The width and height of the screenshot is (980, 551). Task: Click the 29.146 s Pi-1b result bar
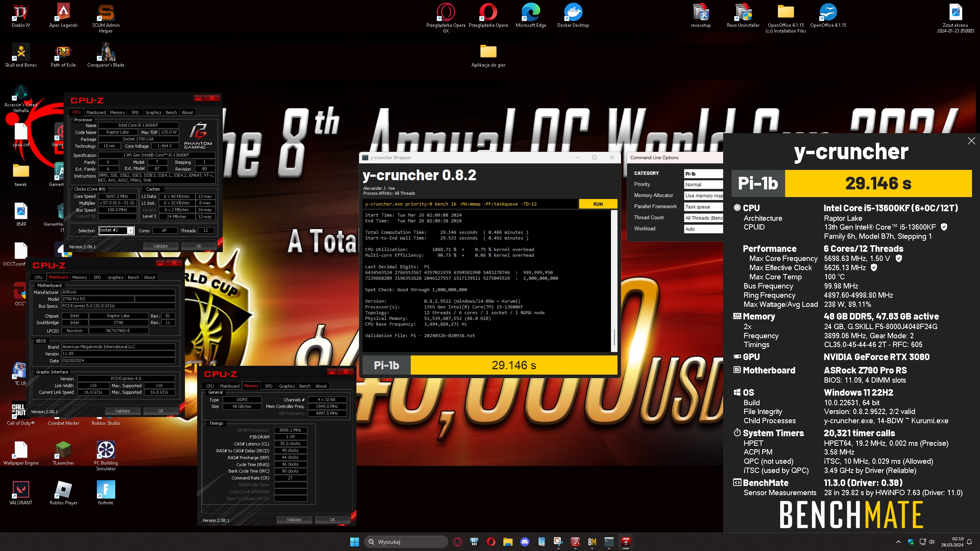point(514,365)
